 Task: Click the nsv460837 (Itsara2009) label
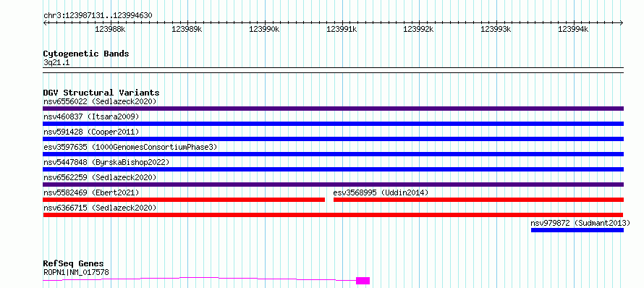click(91, 117)
